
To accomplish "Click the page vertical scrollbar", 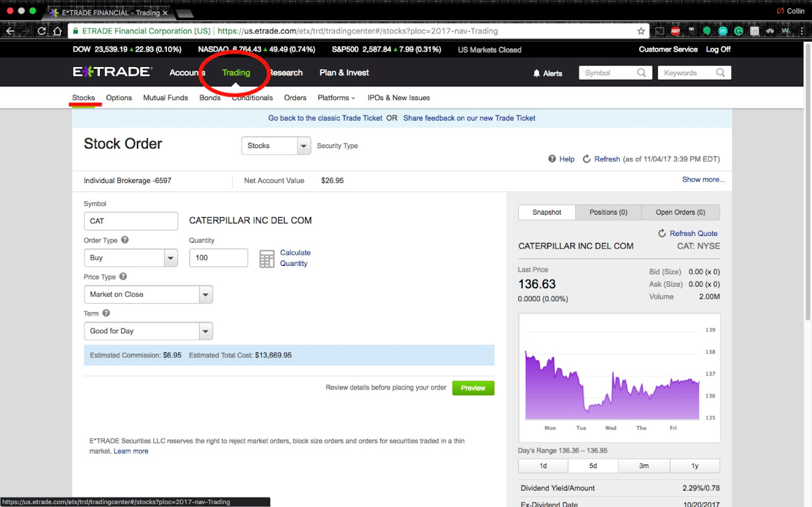I will [x=808, y=183].
